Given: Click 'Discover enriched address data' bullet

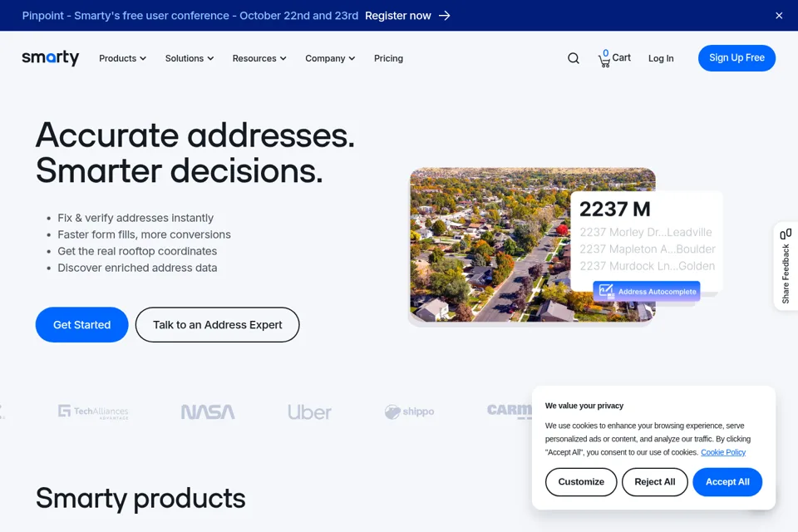Looking at the screenshot, I should coord(137,268).
